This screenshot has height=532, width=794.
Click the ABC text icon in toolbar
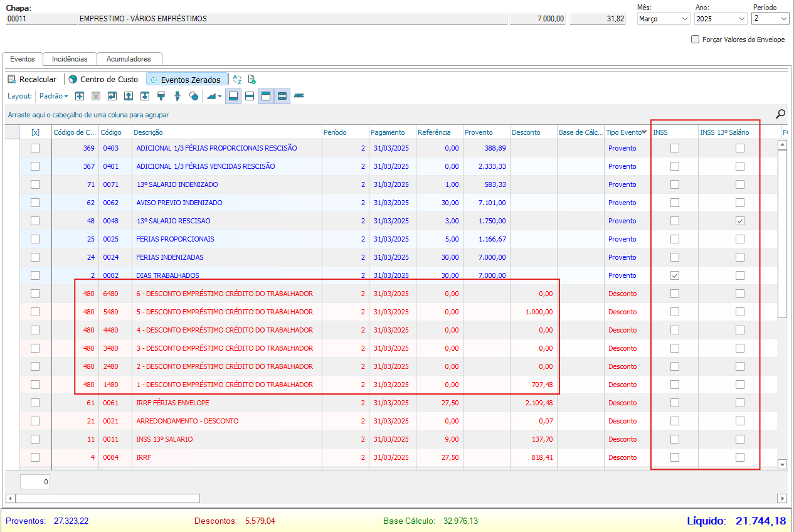tap(299, 96)
